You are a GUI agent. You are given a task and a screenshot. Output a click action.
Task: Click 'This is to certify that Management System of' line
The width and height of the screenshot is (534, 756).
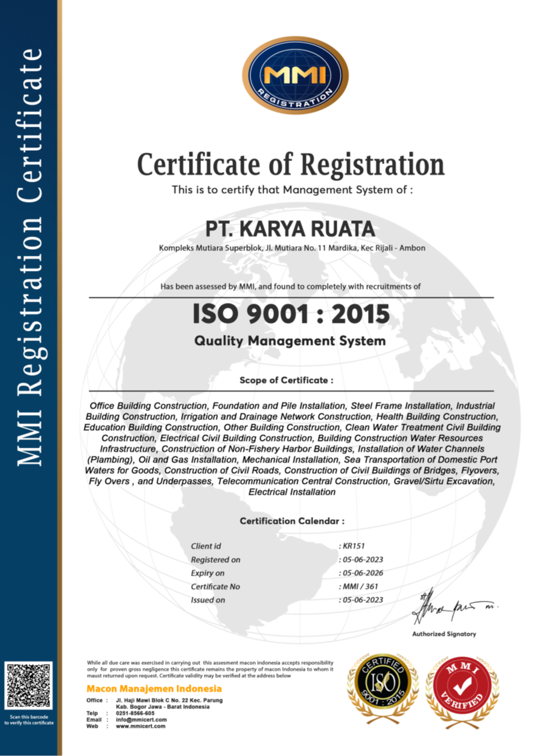click(x=293, y=190)
